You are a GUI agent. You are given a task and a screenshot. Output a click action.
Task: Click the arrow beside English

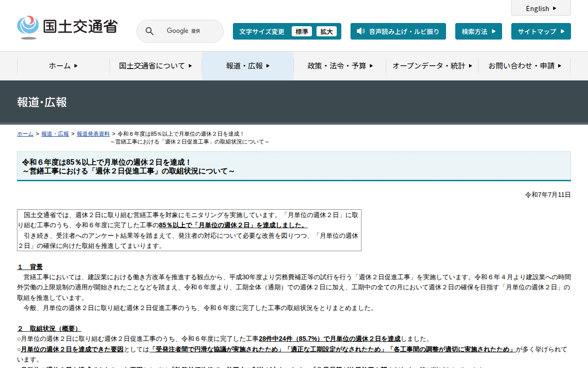(554, 8)
